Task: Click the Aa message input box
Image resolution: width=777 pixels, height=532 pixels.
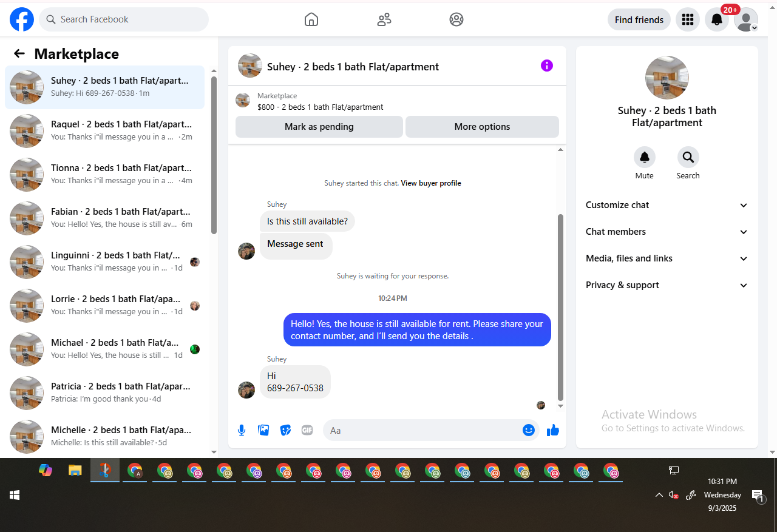Action: (431, 430)
